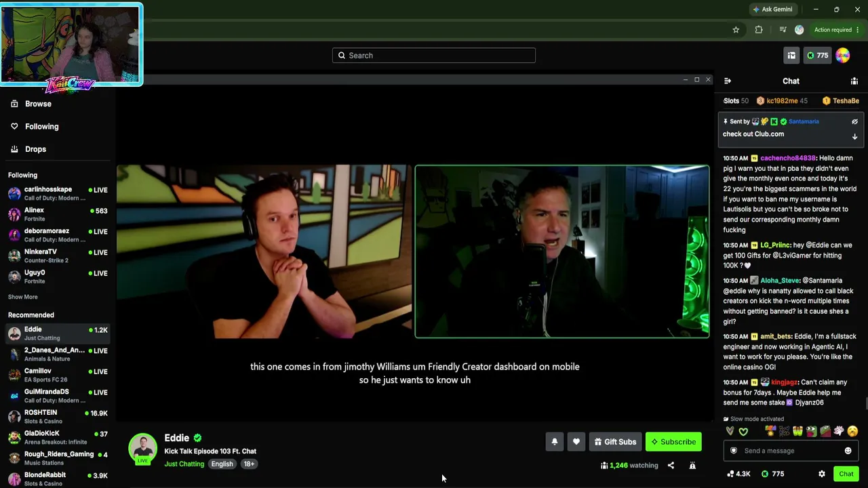Click the right host's video feed
Viewport: 868px width, 488px height.
(x=562, y=251)
